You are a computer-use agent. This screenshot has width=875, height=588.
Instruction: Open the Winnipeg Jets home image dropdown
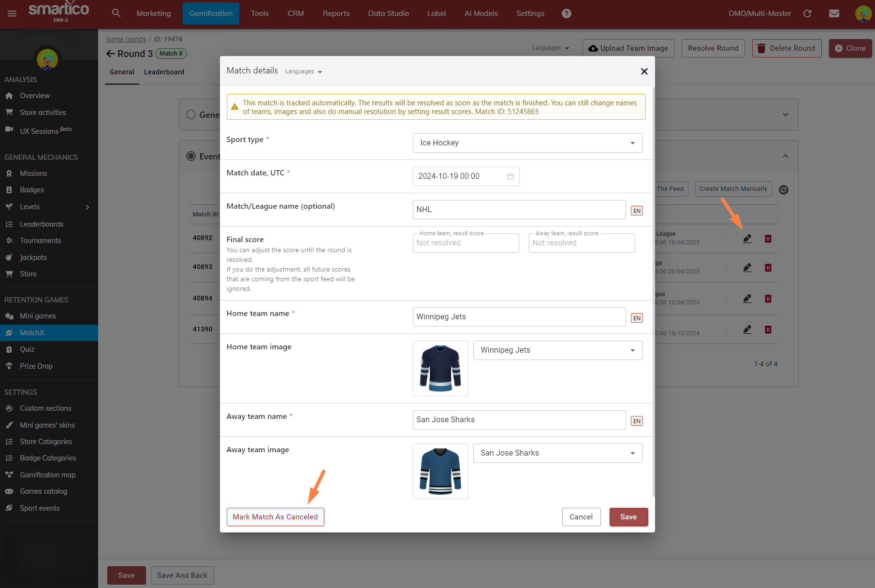pyautogui.click(x=557, y=350)
